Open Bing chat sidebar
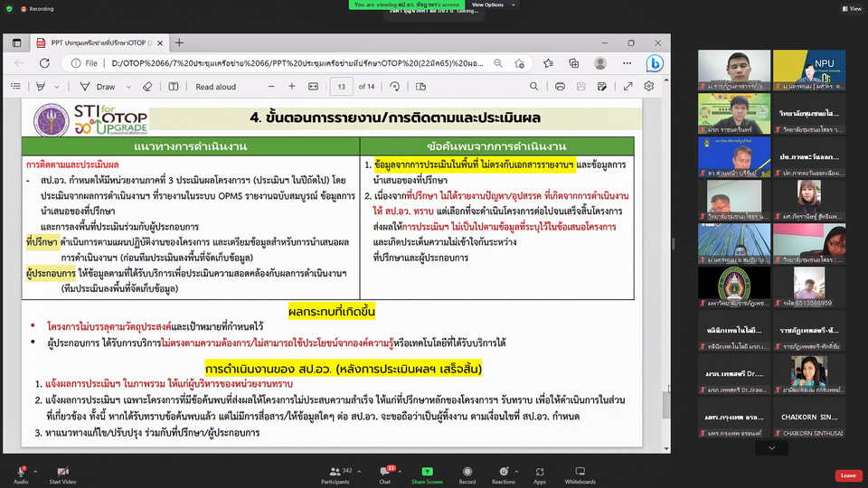Image resolution: width=868 pixels, height=488 pixels. point(655,63)
